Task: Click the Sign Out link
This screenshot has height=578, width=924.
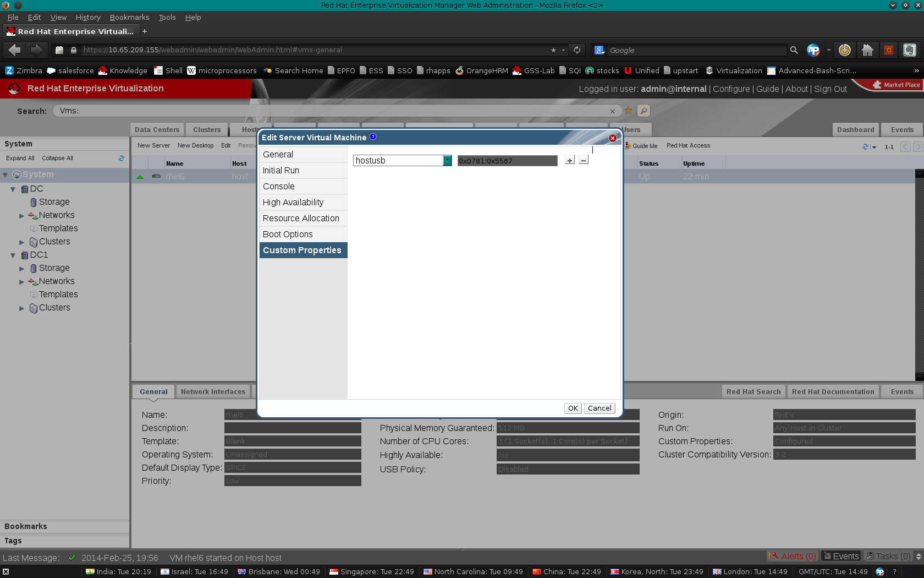Action: tap(830, 89)
